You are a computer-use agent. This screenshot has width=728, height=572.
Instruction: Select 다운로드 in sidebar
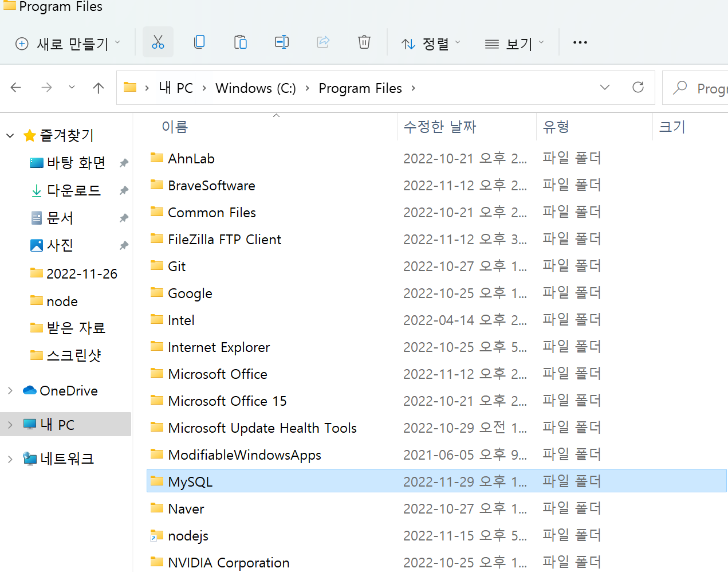(73, 190)
